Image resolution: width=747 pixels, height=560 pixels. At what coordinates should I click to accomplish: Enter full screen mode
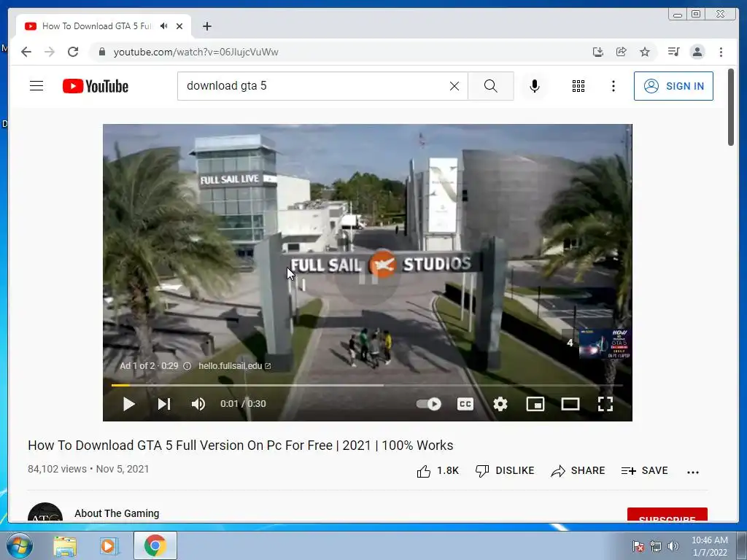point(605,404)
